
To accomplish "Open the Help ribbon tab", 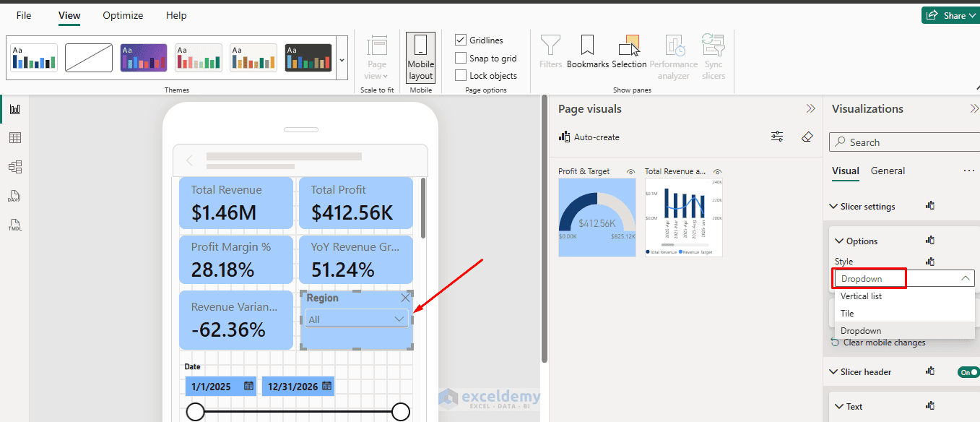I will pyautogui.click(x=176, y=15).
